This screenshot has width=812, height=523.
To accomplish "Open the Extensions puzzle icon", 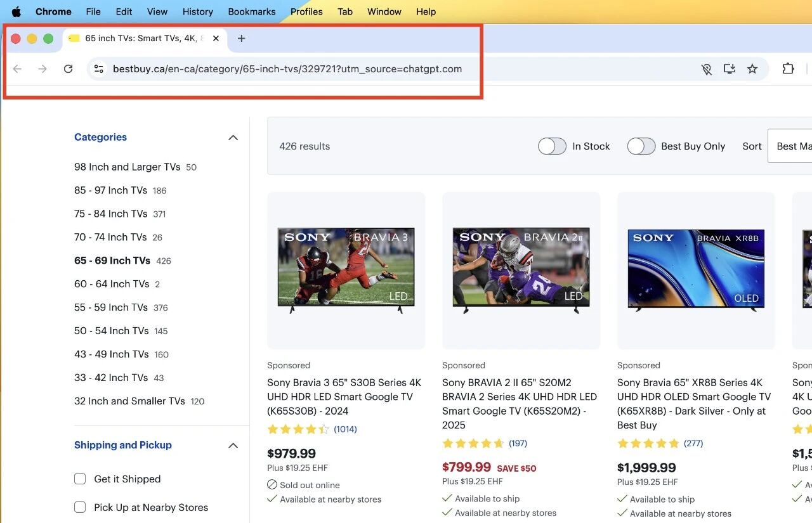I will [788, 69].
